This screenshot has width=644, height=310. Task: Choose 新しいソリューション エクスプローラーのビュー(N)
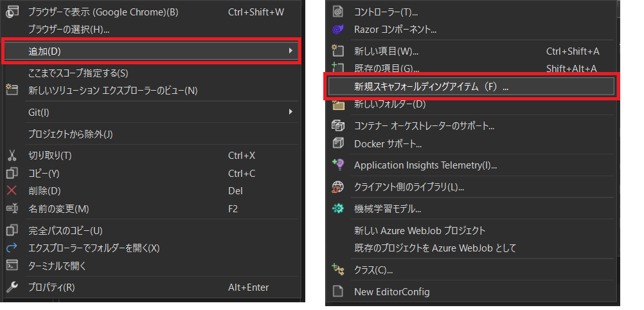click(113, 91)
